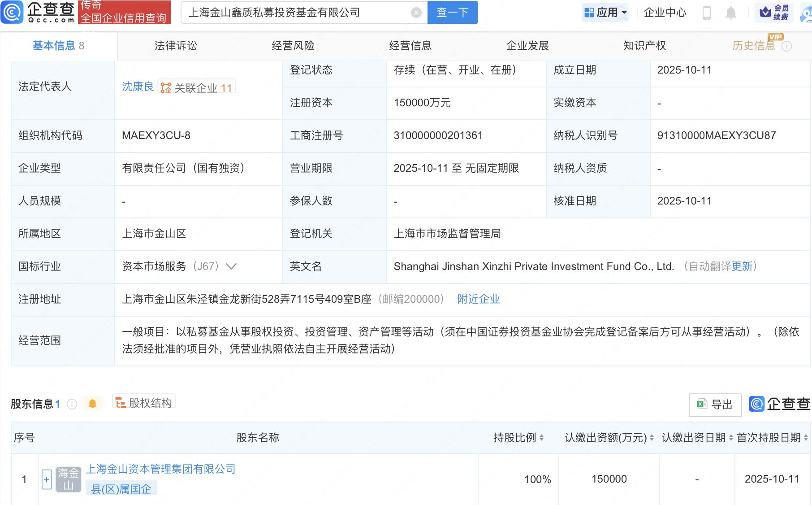Open 关联企业 11 related companies badge
812x505 pixels.
click(x=197, y=88)
